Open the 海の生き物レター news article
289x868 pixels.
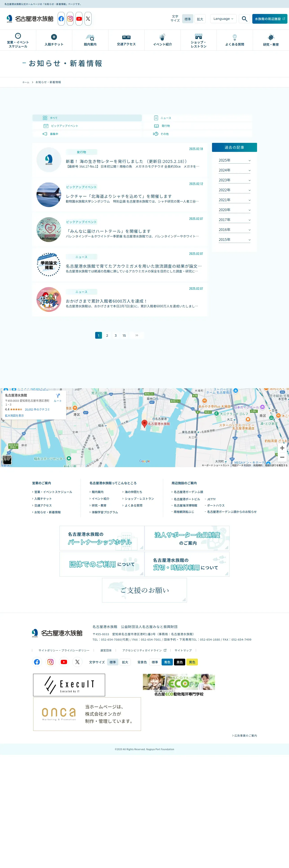point(120,160)
